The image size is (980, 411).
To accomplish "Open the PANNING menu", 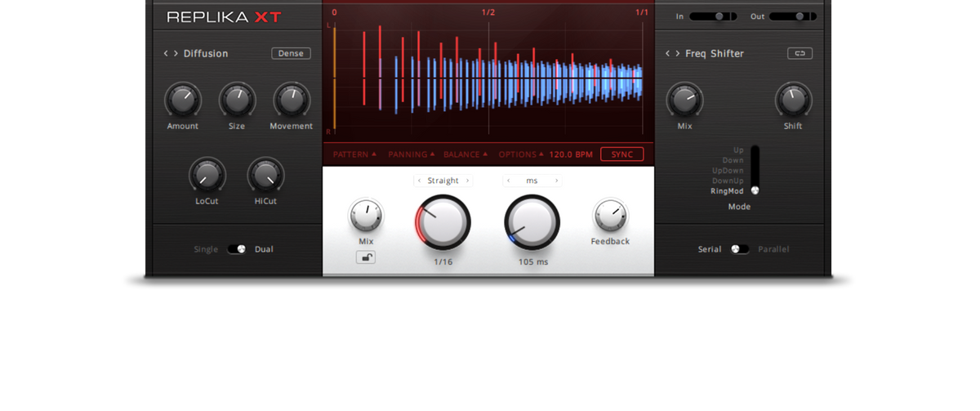I will (x=412, y=154).
